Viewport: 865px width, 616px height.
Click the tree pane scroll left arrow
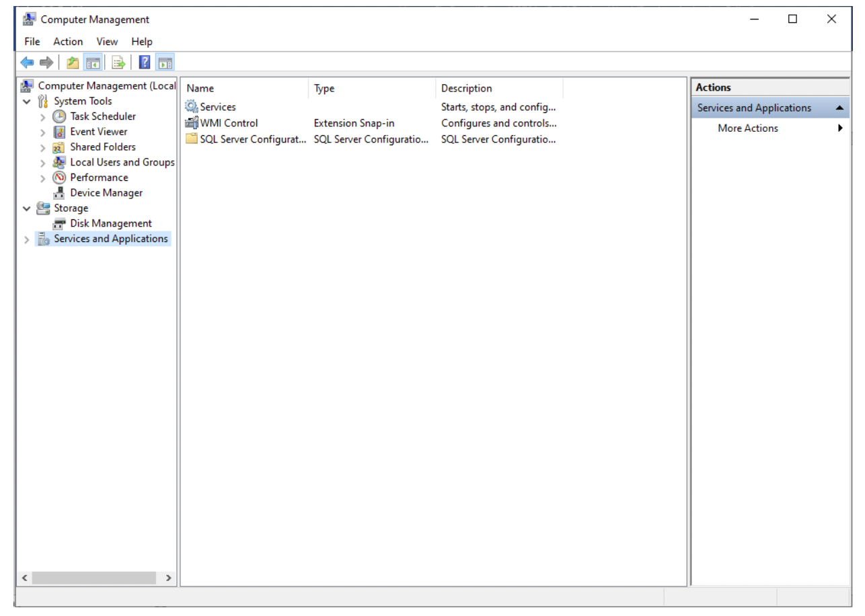25,578
